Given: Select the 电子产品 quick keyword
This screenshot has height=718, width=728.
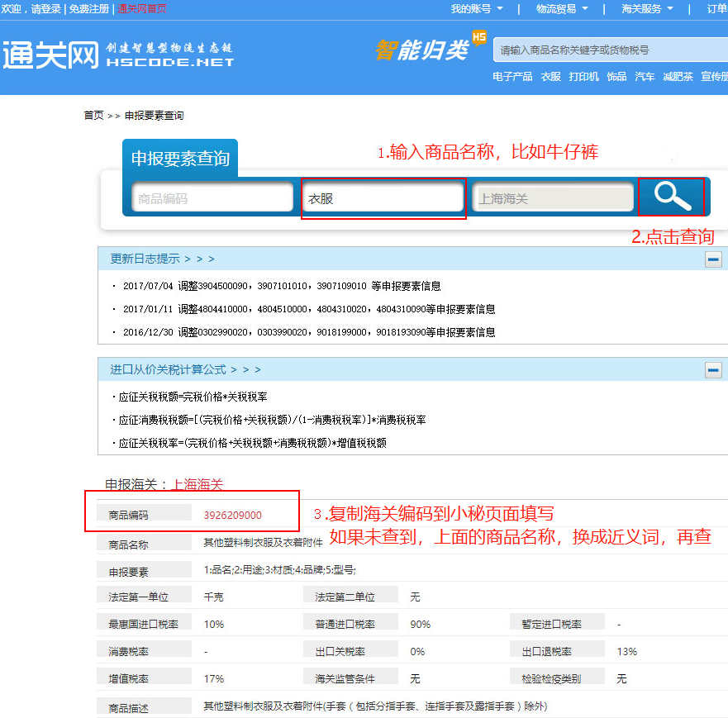Looking at the screenshot, I should [x=512, y=77].
